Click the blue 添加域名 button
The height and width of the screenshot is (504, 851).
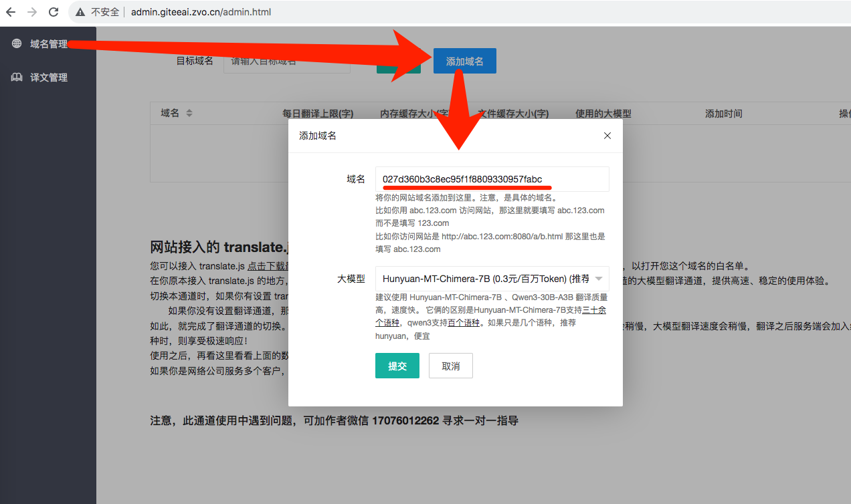[x=464, y=61]
